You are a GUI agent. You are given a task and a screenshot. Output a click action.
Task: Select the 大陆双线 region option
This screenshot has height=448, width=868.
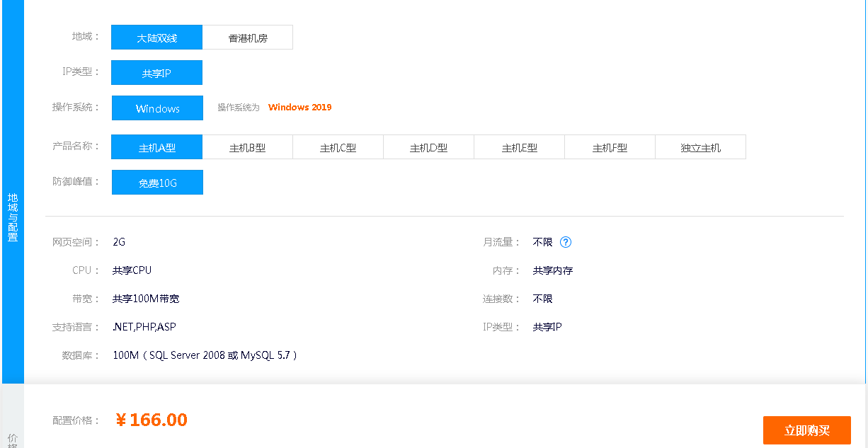coord(157,38)
